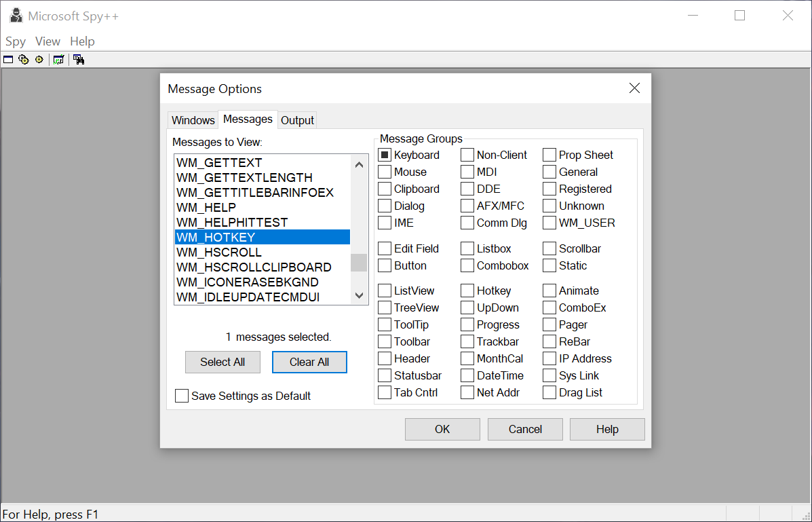
Task: Tick the Trackbar checkbox
Action: pos(467,342)
